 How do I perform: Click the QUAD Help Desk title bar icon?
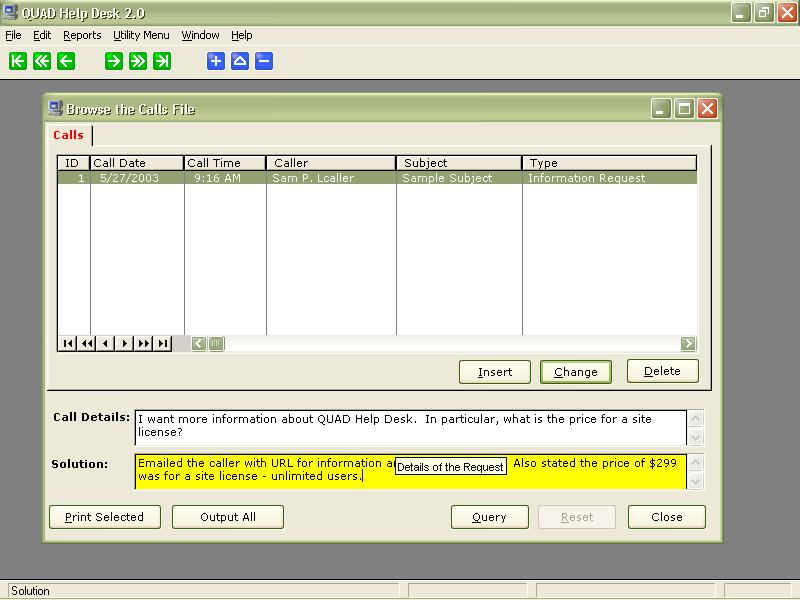[10, 12]
